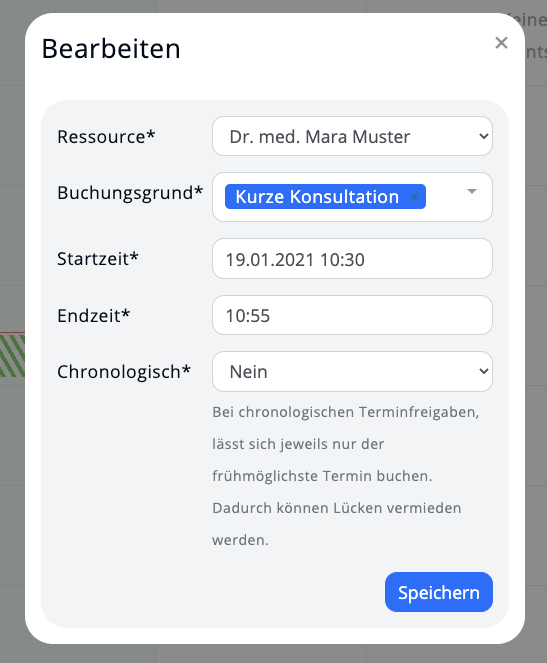Expand the Buchungsgrund dropdown triangle
The width and height of the screenshot is (547, 663).
(x=472, y=192)
